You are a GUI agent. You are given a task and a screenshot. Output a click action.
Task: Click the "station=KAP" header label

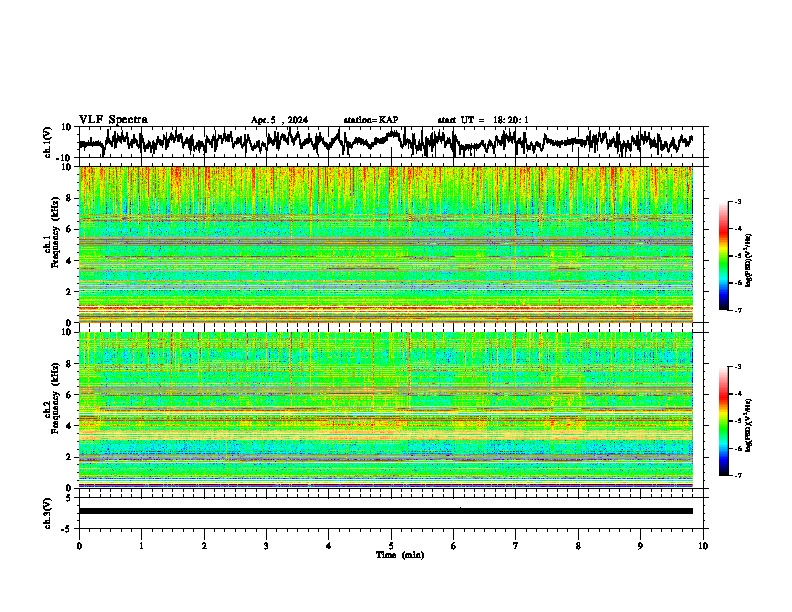[x=371, y=120]
